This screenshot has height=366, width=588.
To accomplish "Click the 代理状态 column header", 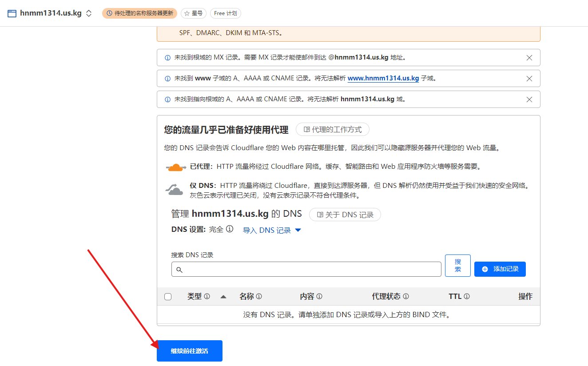I will pos(386,296).
